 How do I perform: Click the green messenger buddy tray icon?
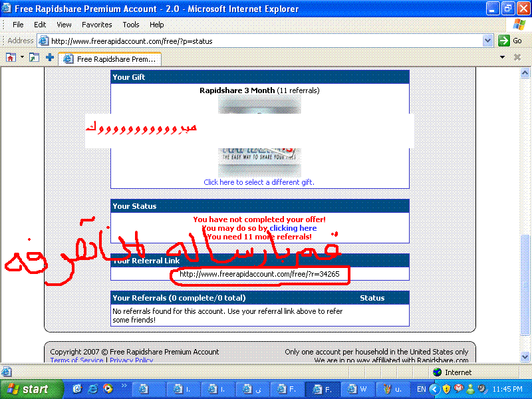(470, 389)
